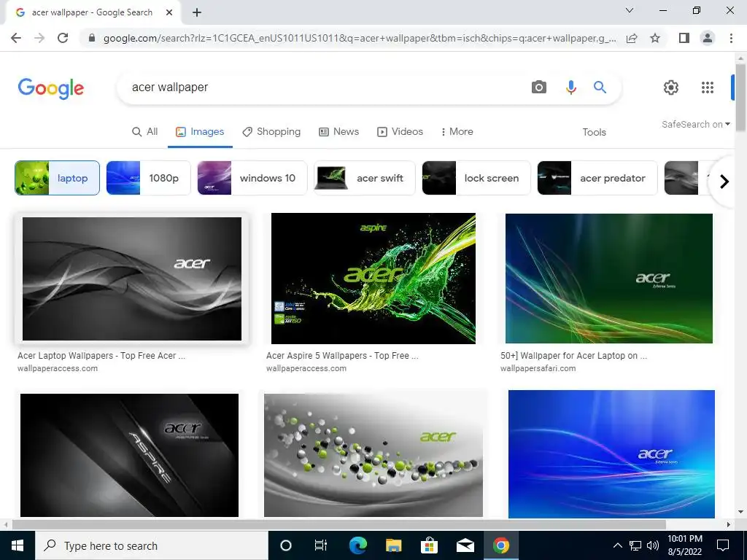The width and height of the screenshot is (747, 560).
Task: Open 50+ Wallpaper for Acer Laptop link
Action: pyautogui.click(x=573, y=356)
